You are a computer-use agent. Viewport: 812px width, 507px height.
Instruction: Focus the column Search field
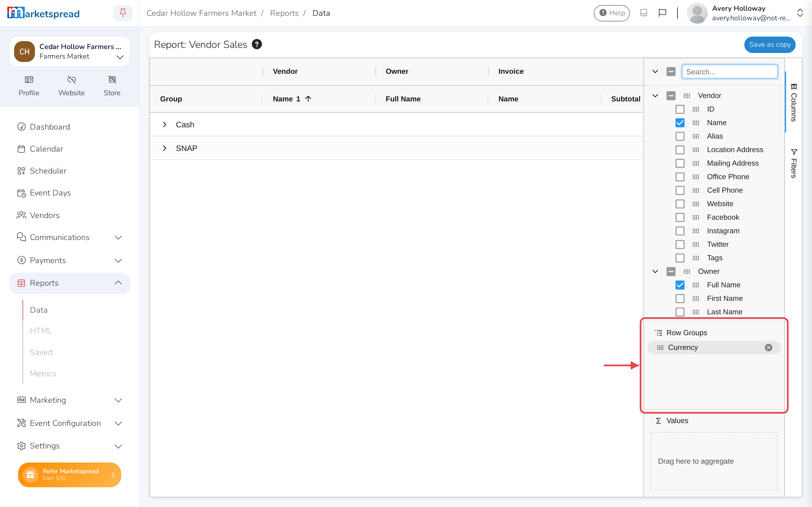[x=729, y=72]
